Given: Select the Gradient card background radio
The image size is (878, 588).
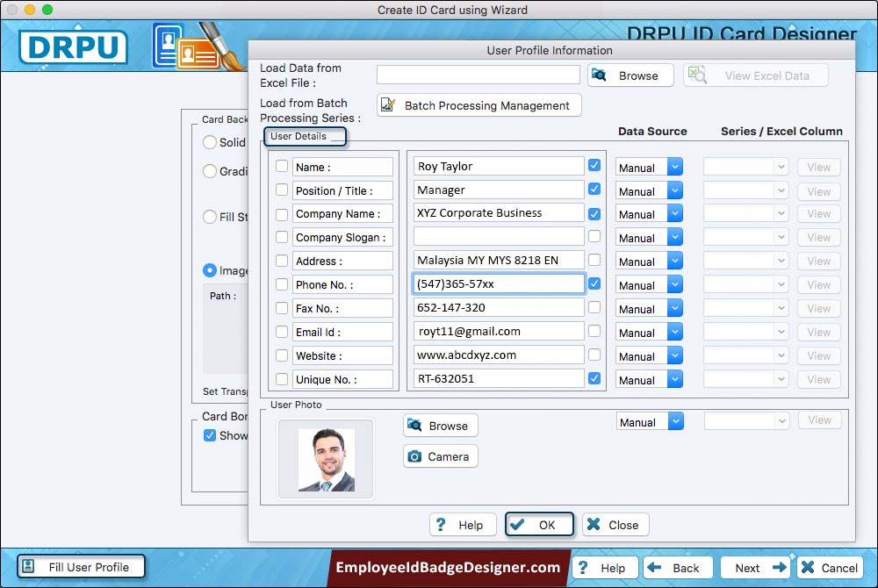Looking at the screenshot, I should (210, 171).
